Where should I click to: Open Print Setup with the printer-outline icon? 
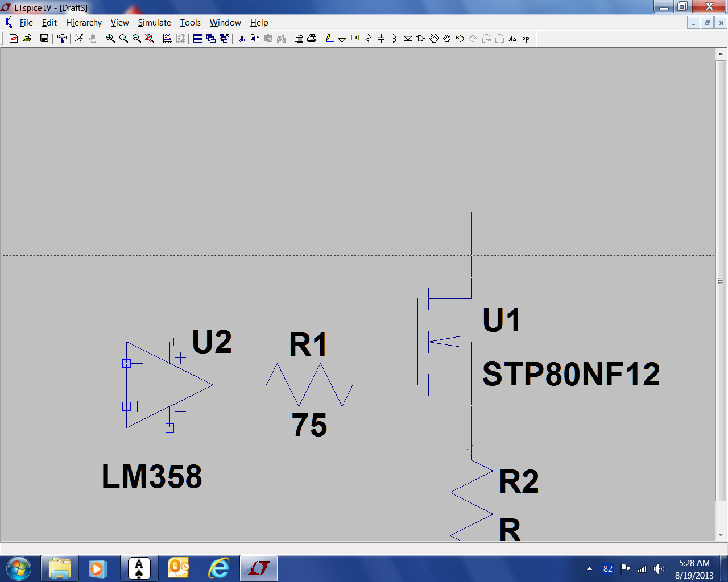(x=299, y=39)
